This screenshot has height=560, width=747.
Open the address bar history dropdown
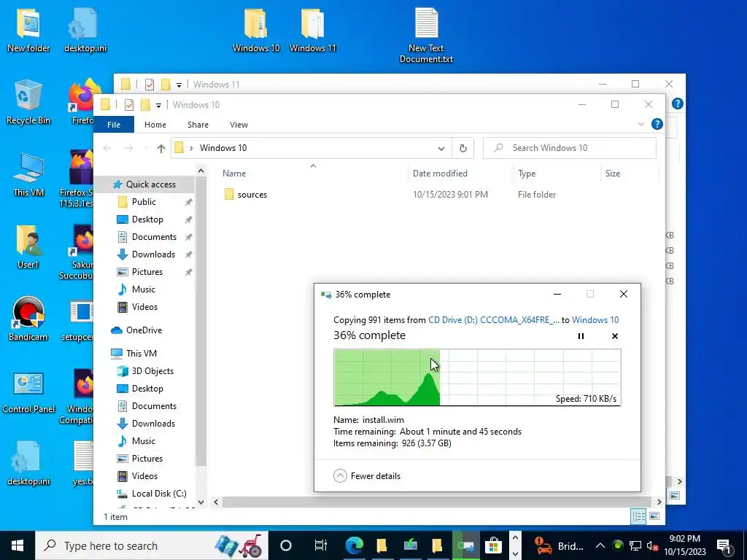(441, 149)
